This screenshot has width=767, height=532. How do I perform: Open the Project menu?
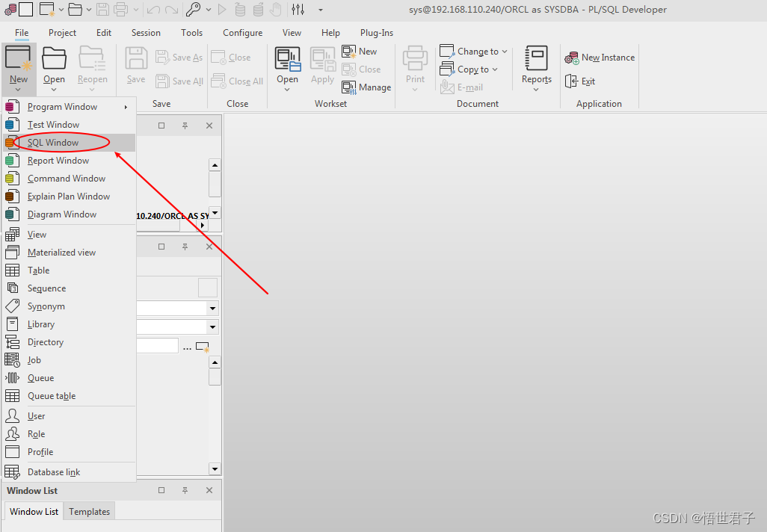coord(62,33)
